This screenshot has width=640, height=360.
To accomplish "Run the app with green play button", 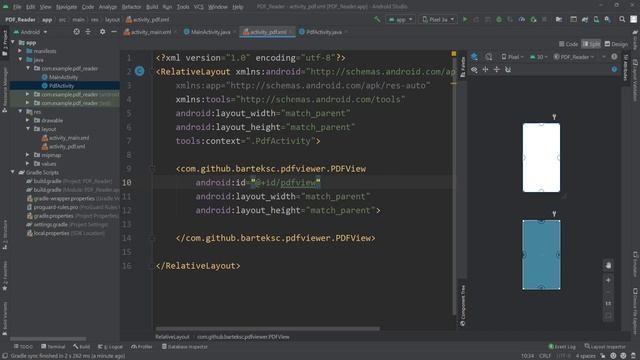I will (x=464, y=19).
